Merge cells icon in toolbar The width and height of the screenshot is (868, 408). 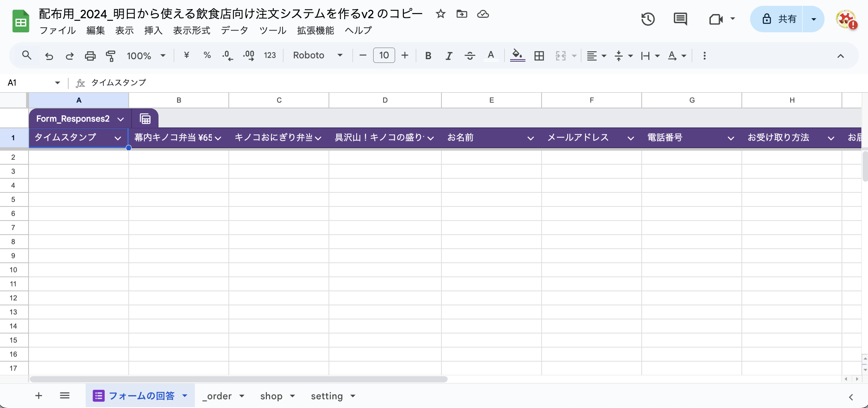coord(561,55)
